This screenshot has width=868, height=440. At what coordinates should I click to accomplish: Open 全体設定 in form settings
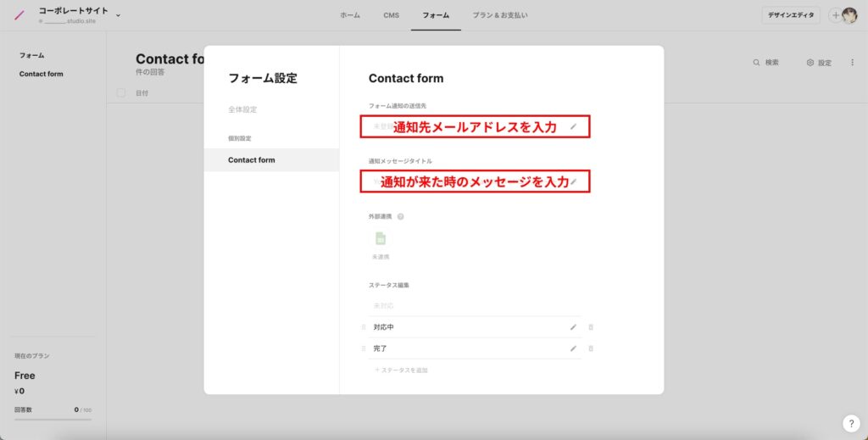pos(242,109)
